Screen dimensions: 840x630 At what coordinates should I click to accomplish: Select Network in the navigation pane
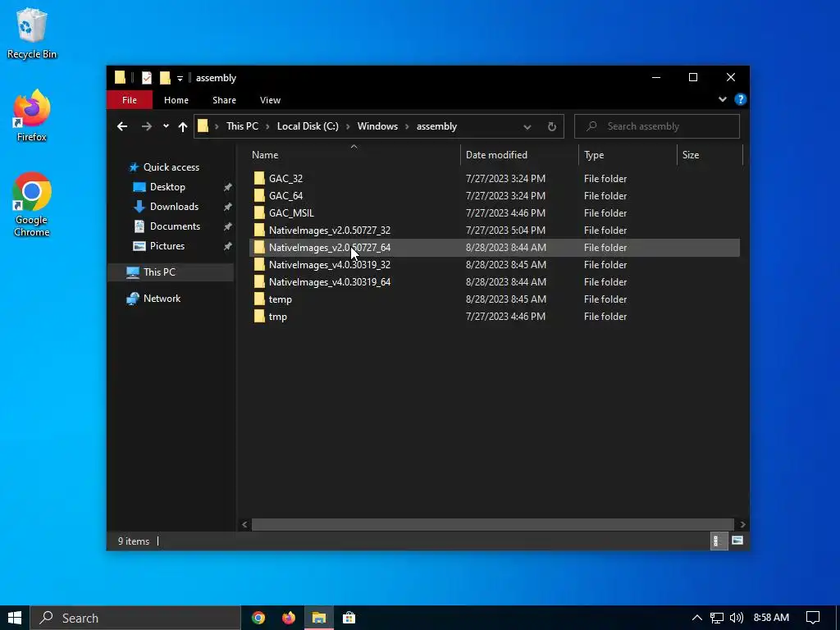coord(162,299)
